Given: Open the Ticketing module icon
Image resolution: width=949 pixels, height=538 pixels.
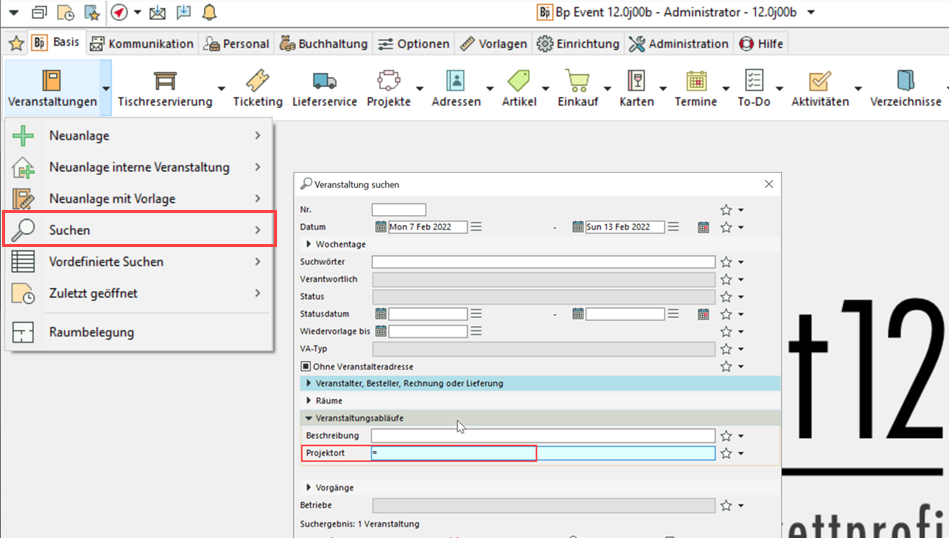Looking at the screenshot, I should pos(257,81).
